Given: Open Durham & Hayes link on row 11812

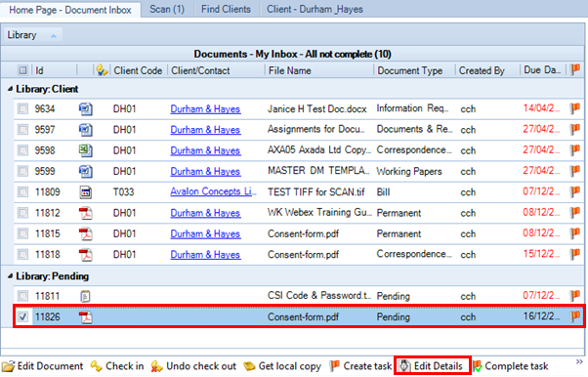Looking at the screenshot, I should tap(205, 213).
